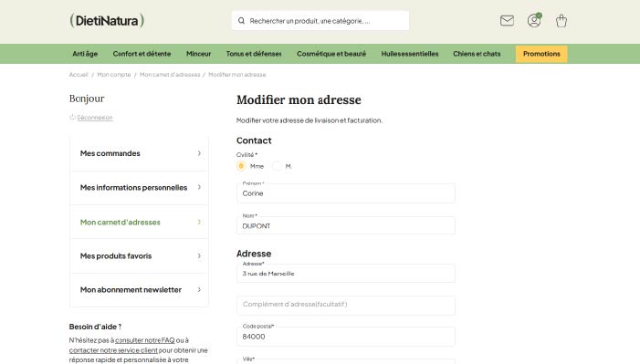The width and height of the screenshot is (640, 364).
Task: Open the Chiens et chats menu
Action: click(x=477, y=54)
